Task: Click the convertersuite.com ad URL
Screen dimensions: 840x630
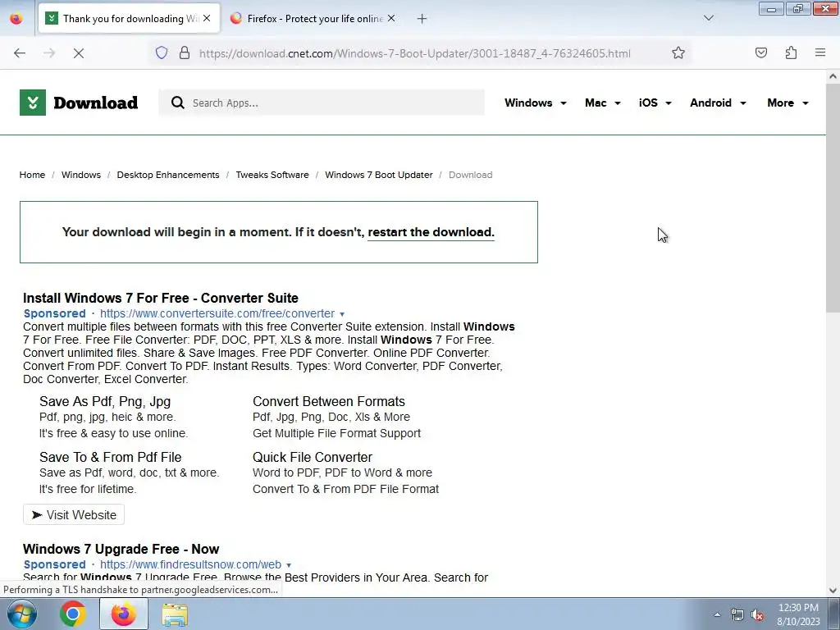Action: coord(217,313)
